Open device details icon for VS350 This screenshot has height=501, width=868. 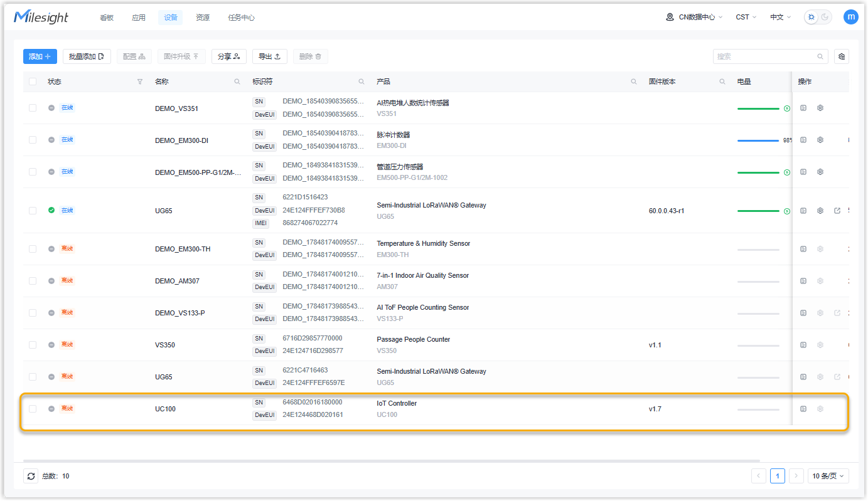coord(803,345)
